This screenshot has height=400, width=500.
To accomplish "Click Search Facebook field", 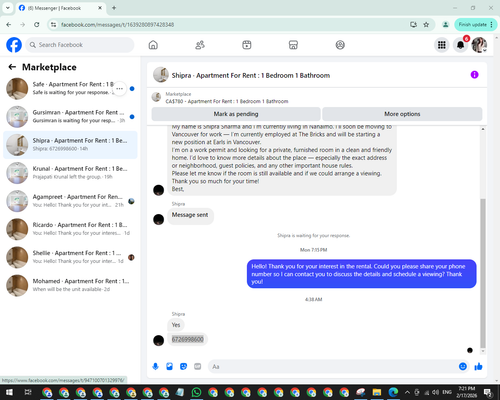I will pyautogui.click(x=80, y=45).
